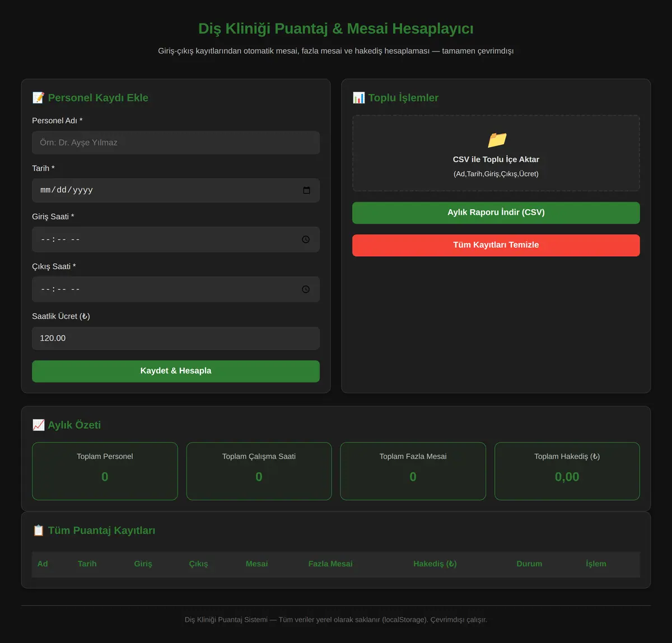Open the clock picker for Giriş Saati

coord(306,240)
